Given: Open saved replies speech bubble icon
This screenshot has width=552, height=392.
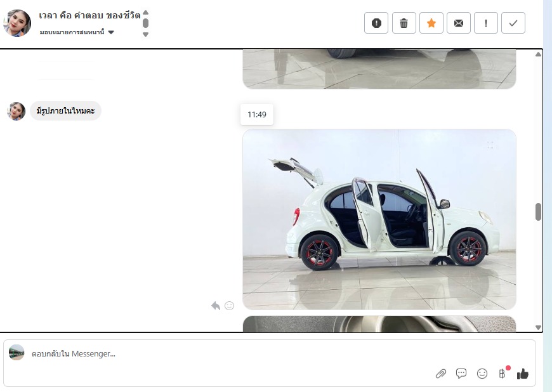Looking at the screenshot, I should click(461, 374).
